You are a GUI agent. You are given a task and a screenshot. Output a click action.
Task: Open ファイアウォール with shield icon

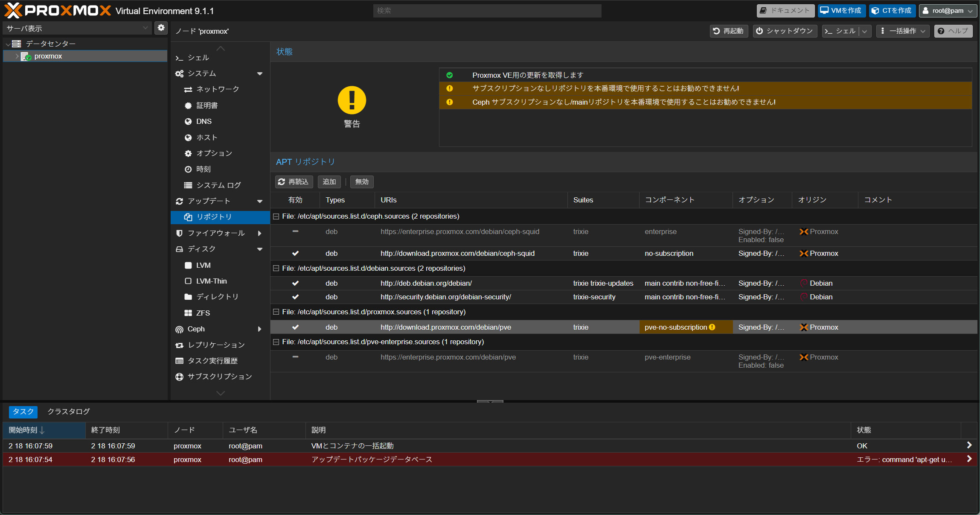tap(216, 233)
